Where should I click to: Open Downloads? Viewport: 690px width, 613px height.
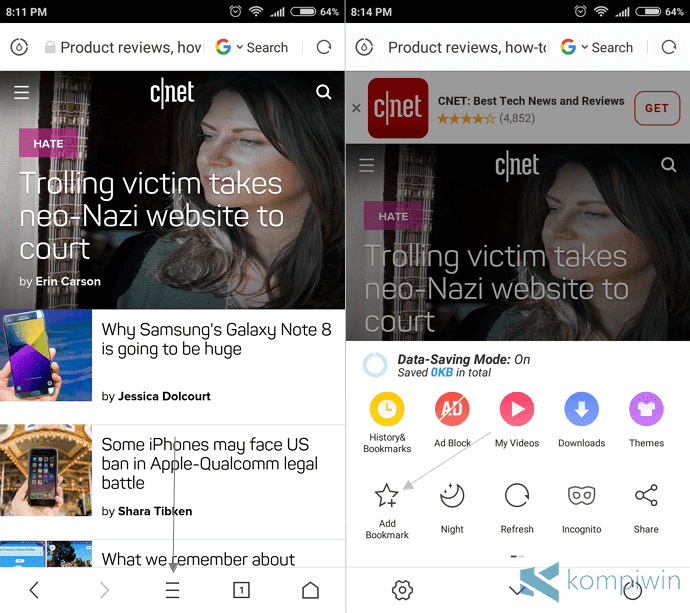[x=581, y=419]
